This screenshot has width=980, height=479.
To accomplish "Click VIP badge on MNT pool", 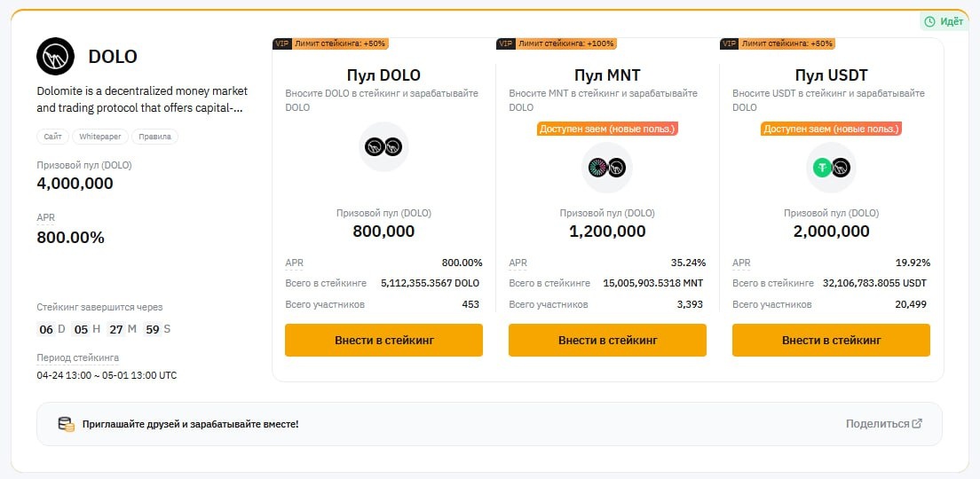I will click(x=505, y=43).
